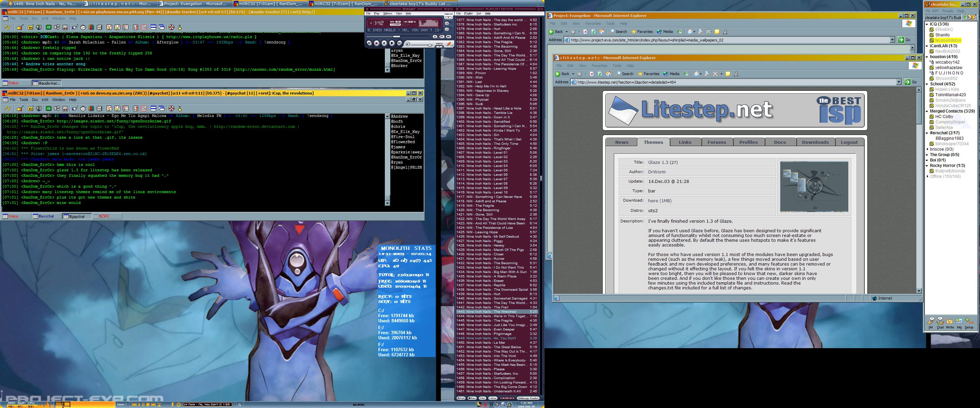Collapse houston group in buddy list
This screenshot has height=408, width=980.
coord(927,57)
